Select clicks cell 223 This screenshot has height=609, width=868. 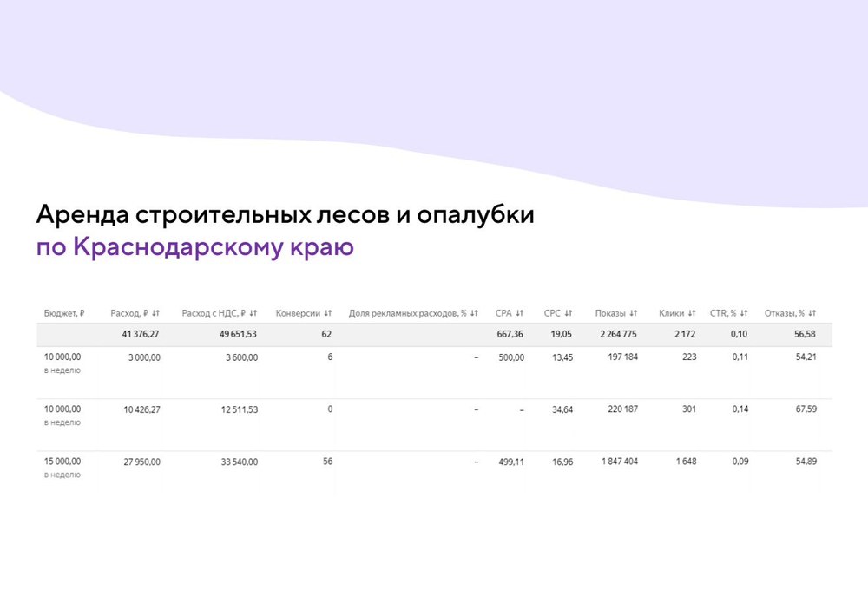tap(689, 357)
